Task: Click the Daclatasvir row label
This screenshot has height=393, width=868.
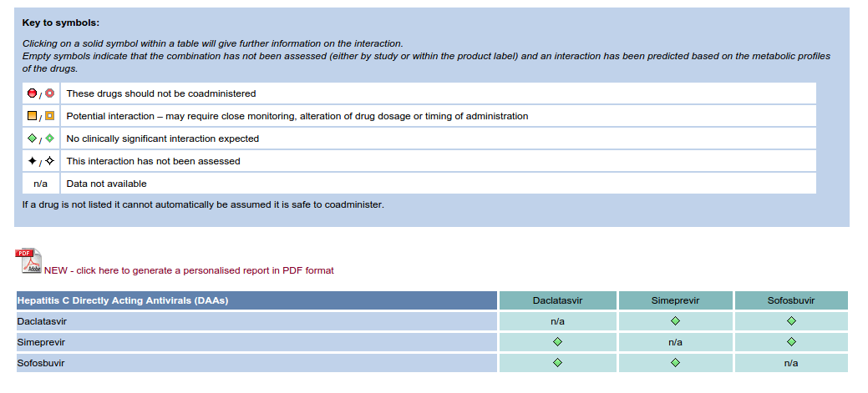Action: 42,321
